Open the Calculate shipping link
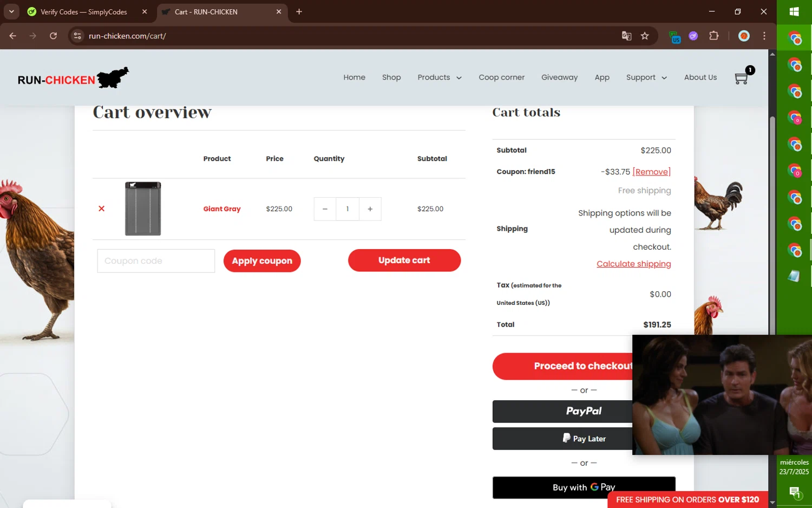Screen dimensions: 812x508 (x=634, y=264)
